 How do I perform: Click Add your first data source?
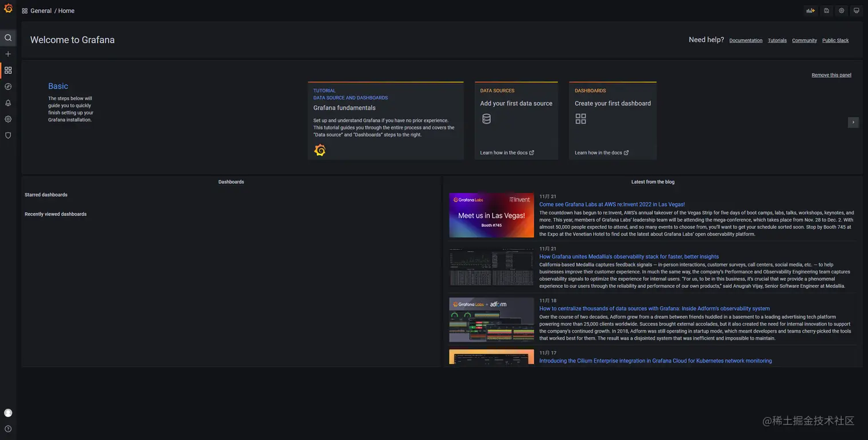point(516,103)
